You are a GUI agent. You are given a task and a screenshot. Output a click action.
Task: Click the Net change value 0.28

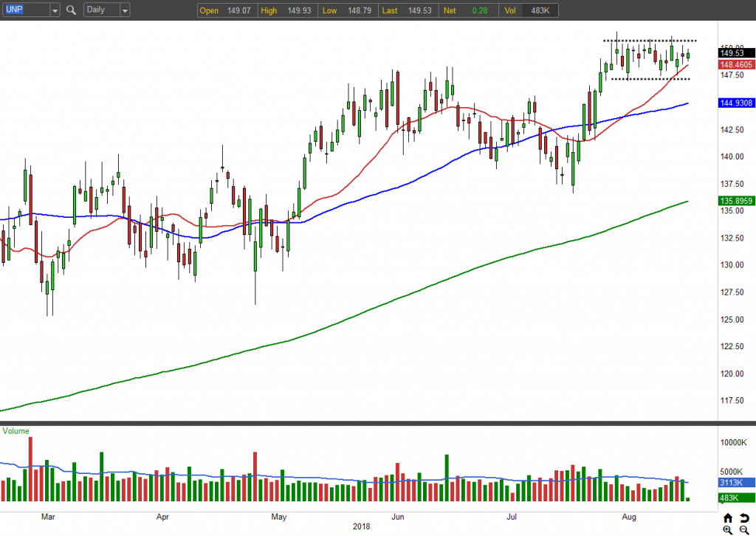480,10
